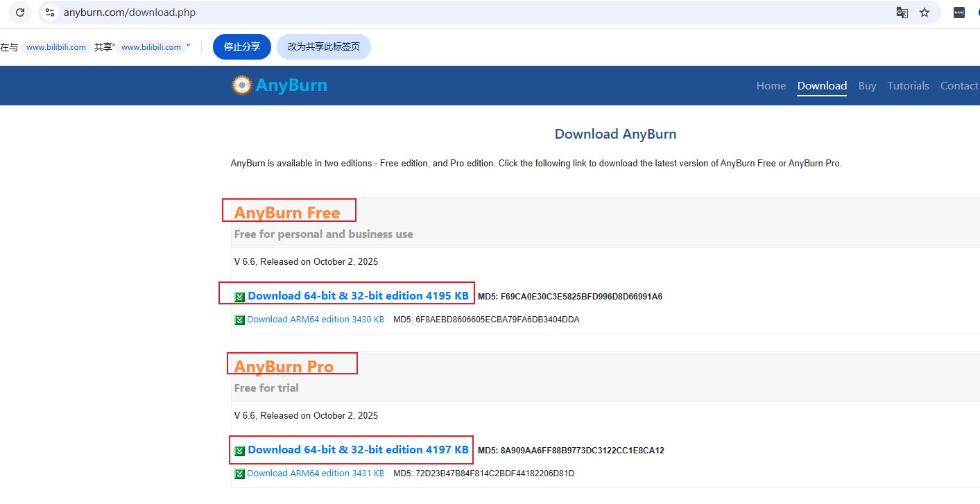Click the 改为共享此标签页 button
Image resolution: width=980 pixels, height=504 pixels.
tap(323, 47)
